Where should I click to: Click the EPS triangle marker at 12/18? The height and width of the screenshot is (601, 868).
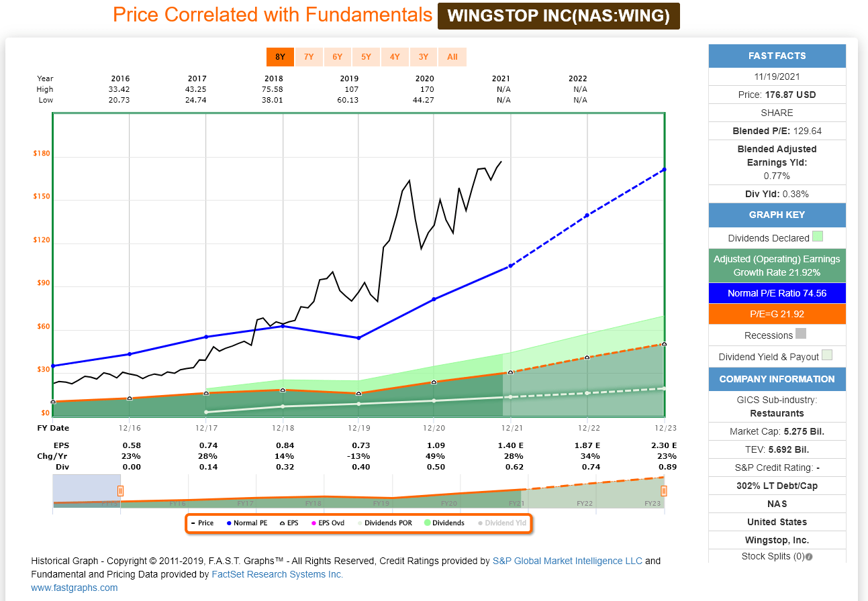click(x=283, y=390)
